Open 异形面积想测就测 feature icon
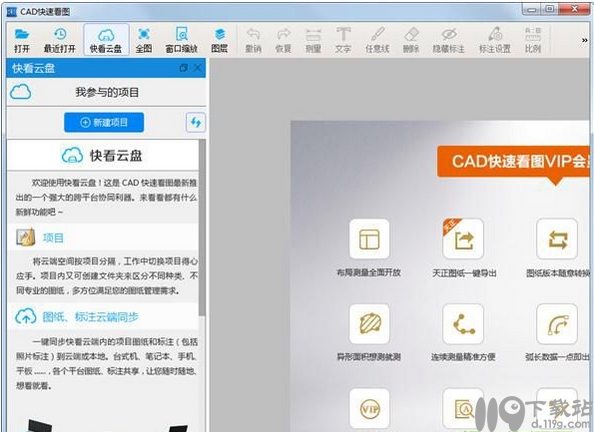The image size is (594, 432). tap(369, 324)
